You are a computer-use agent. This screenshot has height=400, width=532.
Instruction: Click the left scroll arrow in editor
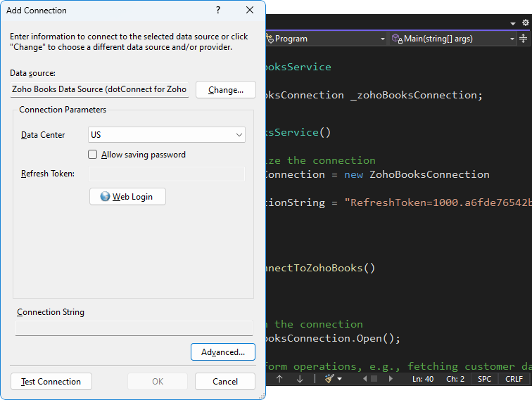365,379
